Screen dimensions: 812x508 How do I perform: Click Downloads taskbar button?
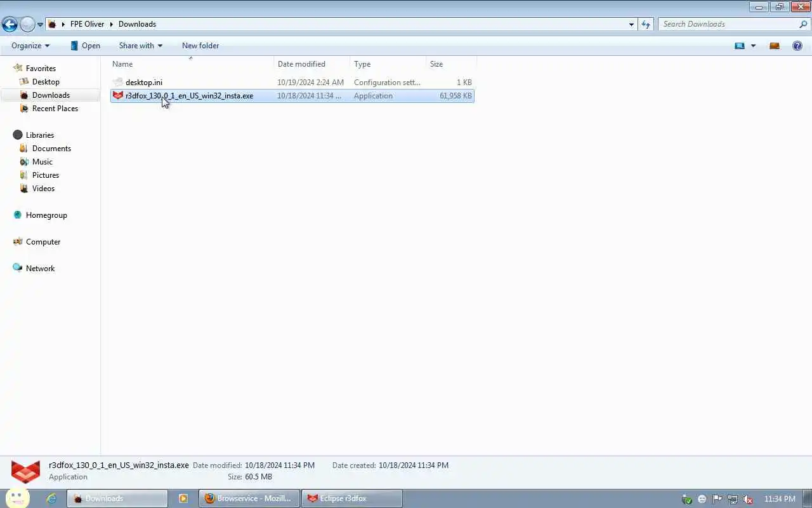[117, 498]
